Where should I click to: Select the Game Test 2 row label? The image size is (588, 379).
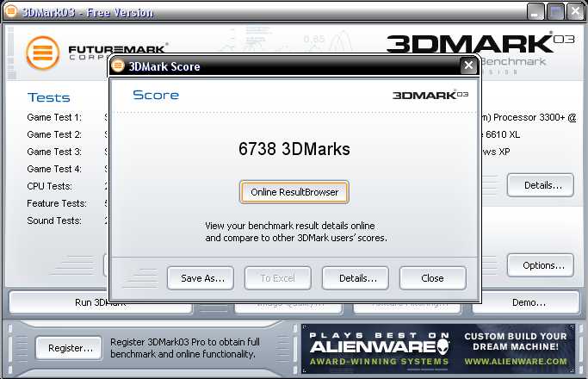click(54, 134)
